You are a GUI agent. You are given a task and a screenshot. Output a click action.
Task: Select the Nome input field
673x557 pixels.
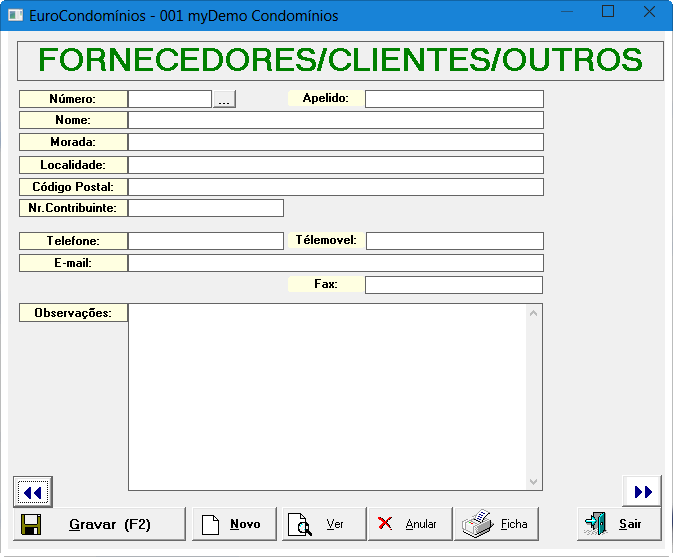tap(335, 120)
